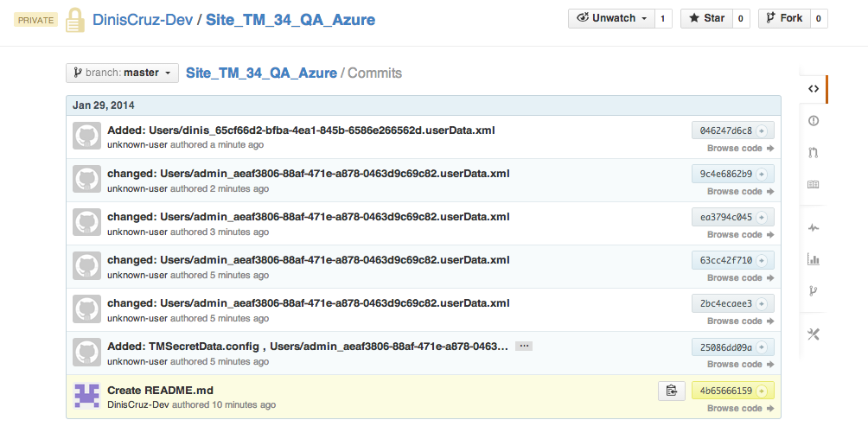The width and height of the screenshot is (868, 439).
Task: Open the DinisCruz-Dev owner link
Action: click(142, 19)
